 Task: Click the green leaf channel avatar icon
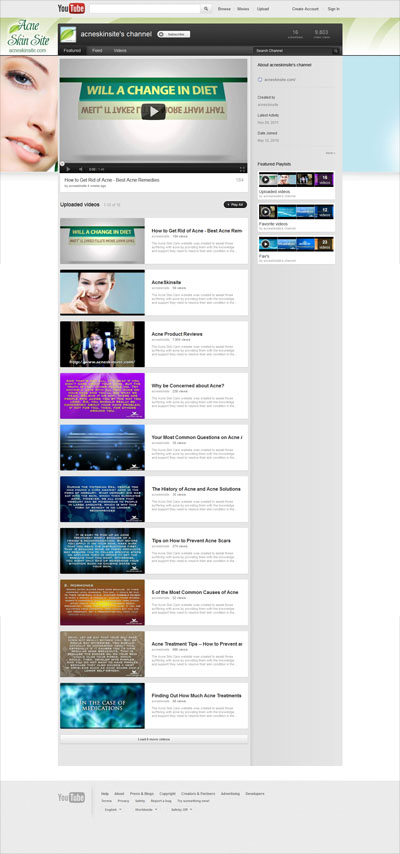pos(68,34)
